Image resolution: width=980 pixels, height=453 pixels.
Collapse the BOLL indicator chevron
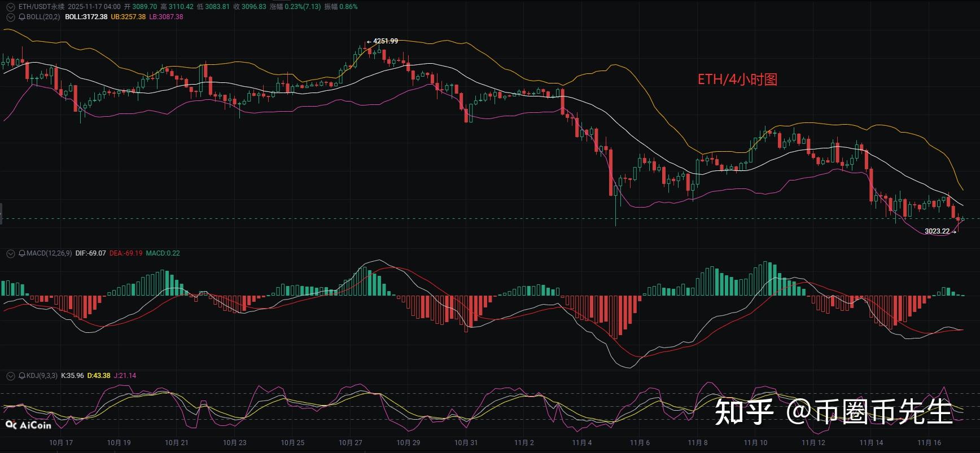pyautogui.click(x=10, y=17)
